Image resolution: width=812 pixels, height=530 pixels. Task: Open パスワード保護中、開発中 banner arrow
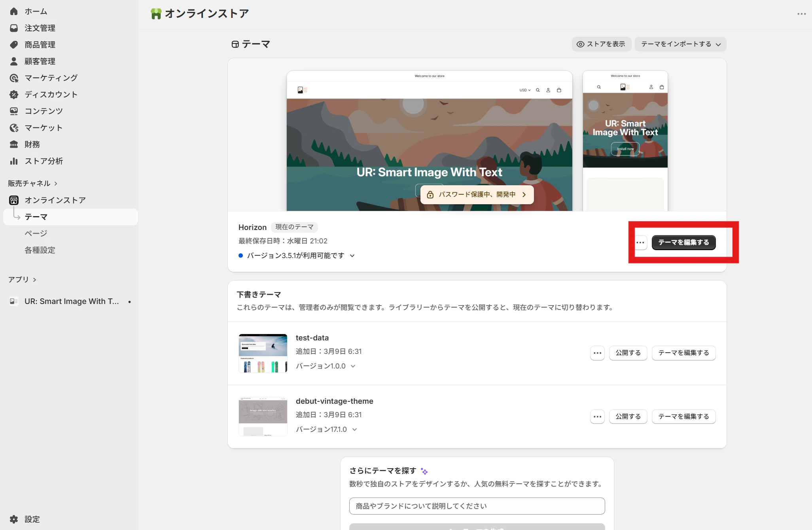tap(524, 195)
